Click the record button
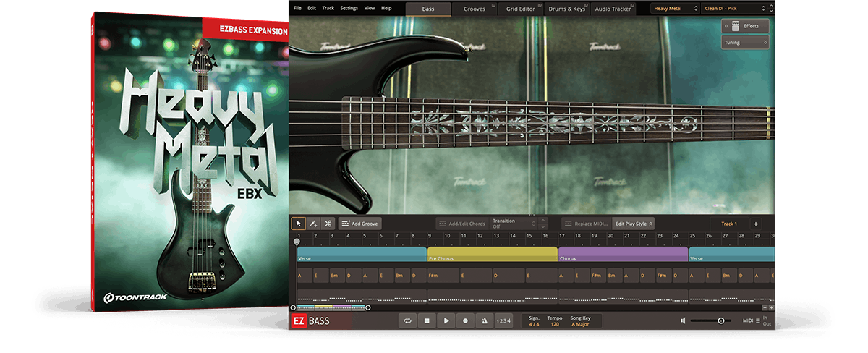The height and width of the screenshot is (353, 868). (x=465, y=320)
